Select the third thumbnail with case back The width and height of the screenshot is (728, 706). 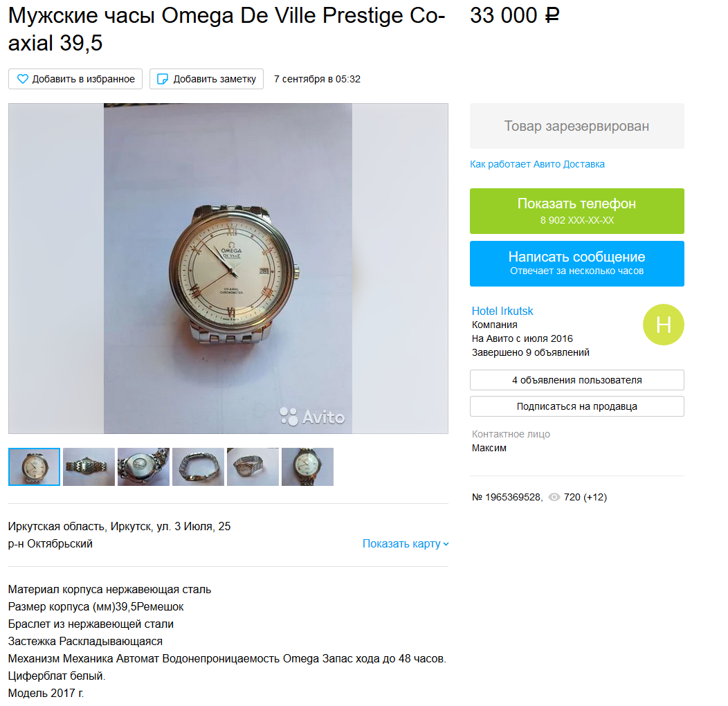(x=143, y=467)
